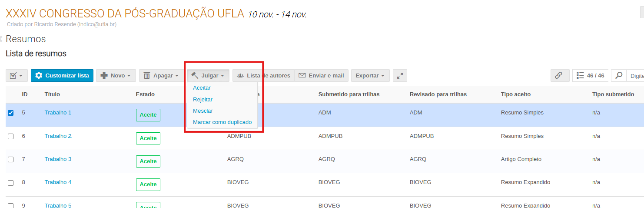Image resolution: width=644 pixels, height=208 pixels.
Task: Click the envelope icon on Enviar e-mail
Action: click(302, 75)
